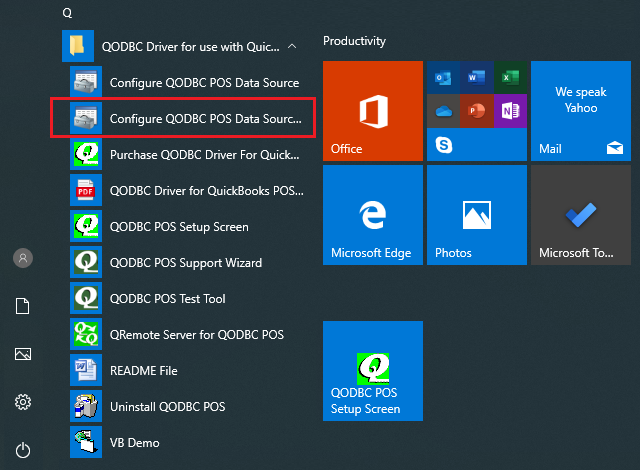Screen dimensions: 640x470
Task: Click the Uninstall QODBC POS icon
Action: 86,406
